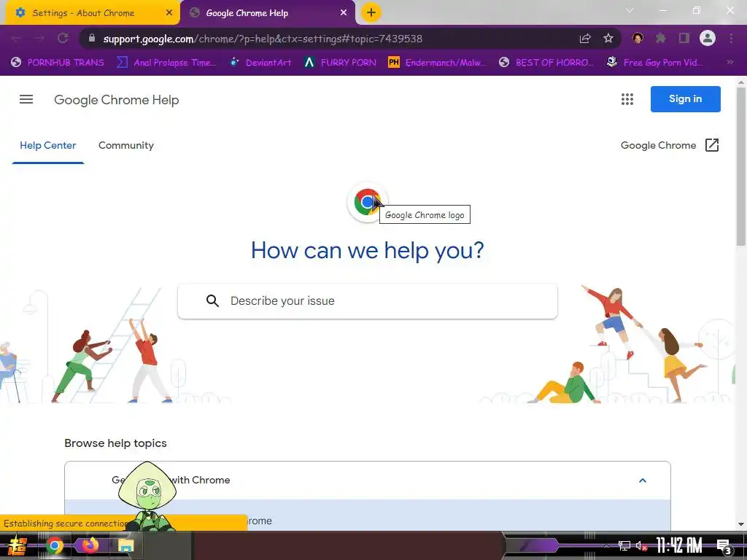Share this page icon in address bar
This screenshot has width=747, height=560.
point(585,39)
